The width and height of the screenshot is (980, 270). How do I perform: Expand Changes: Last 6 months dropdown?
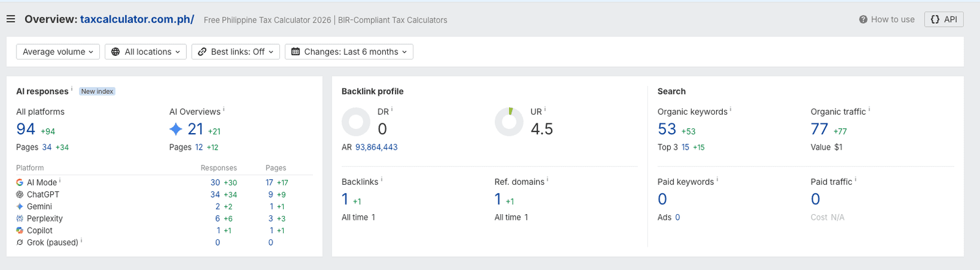pyautogui.click(x=349, y=52)
